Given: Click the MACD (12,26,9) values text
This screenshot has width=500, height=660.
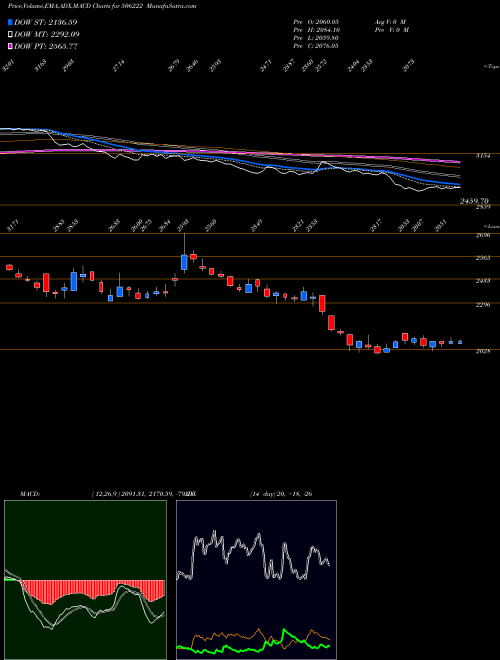Looking at the screenshot, I should click(x=142, y=494).
